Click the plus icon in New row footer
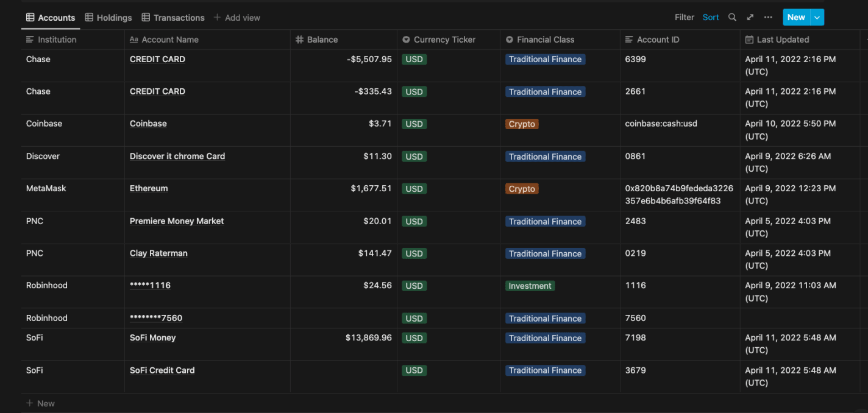 point(30,403)
